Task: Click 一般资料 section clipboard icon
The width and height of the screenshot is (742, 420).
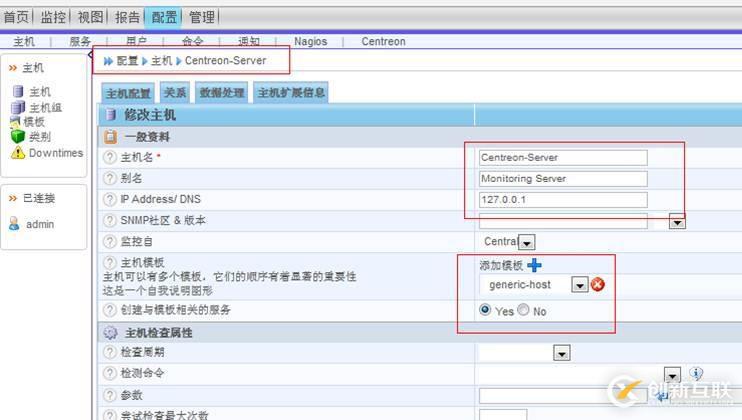Action: click(x=110, y=137)
